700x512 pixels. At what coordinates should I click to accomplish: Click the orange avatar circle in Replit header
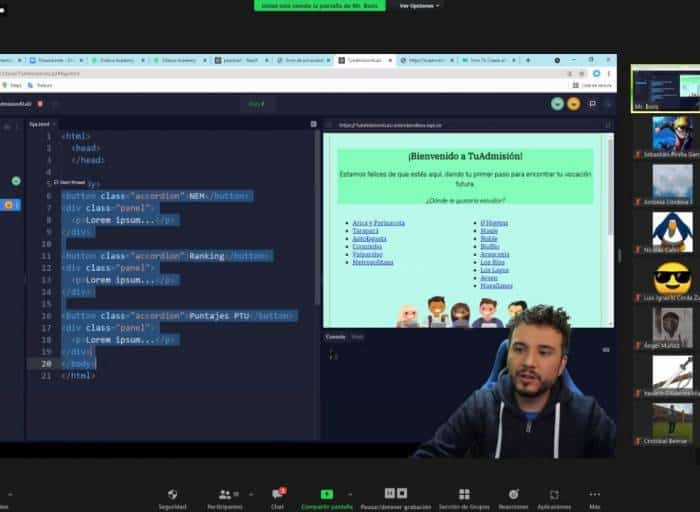pyautogui.click(x=574, y=104)
